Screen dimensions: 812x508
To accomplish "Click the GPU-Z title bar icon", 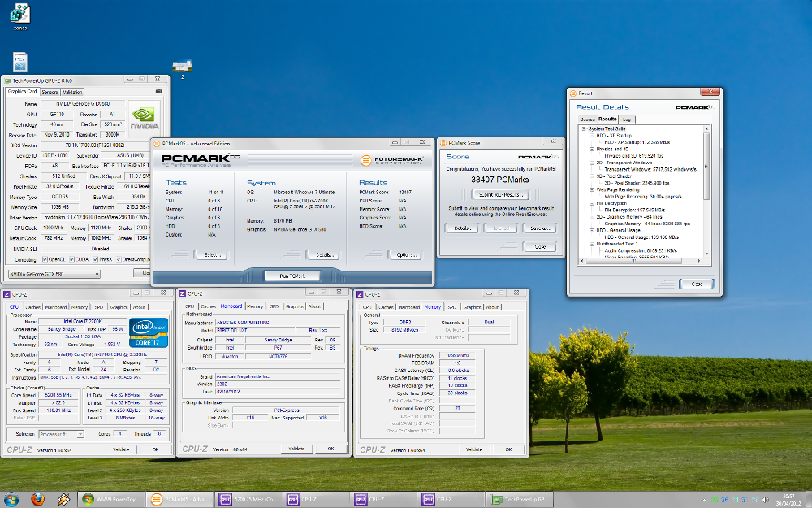I will tap(7, 80).
